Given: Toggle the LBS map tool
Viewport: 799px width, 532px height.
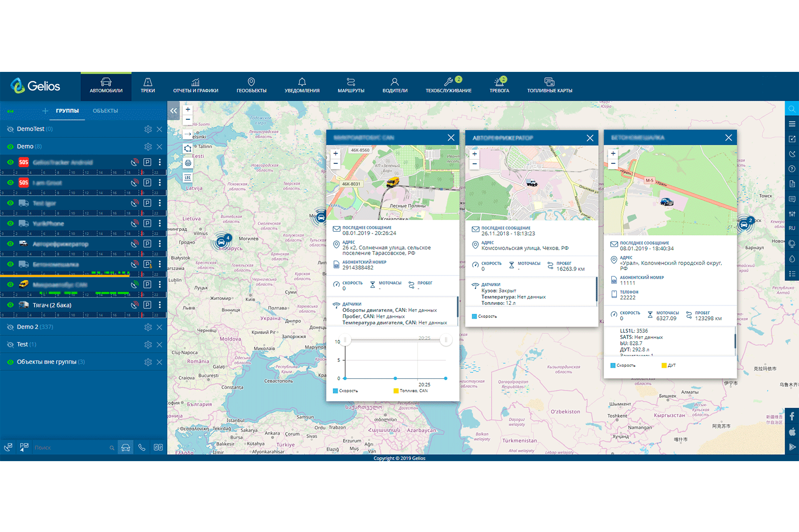Looking at the screenshot, I should click(188, 177).
